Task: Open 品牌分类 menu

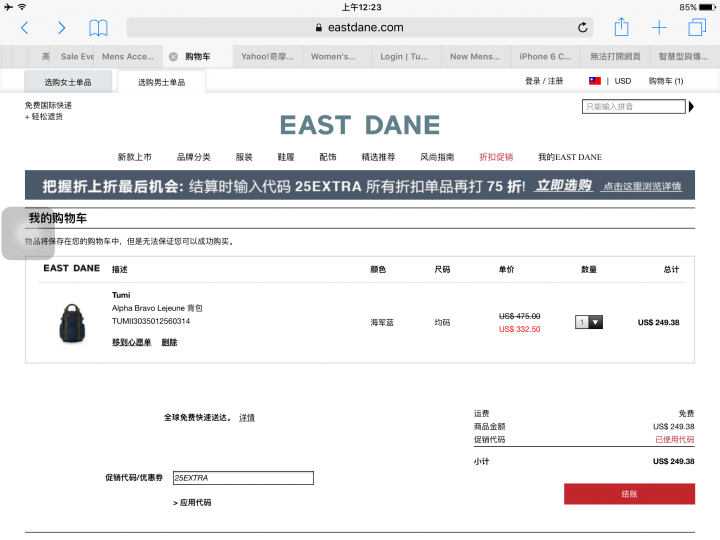Action: click(193, 157)
